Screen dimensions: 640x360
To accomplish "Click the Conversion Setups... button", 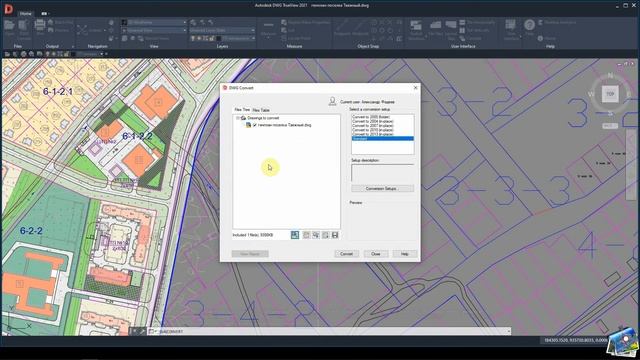I will click(x=382, y=189).
